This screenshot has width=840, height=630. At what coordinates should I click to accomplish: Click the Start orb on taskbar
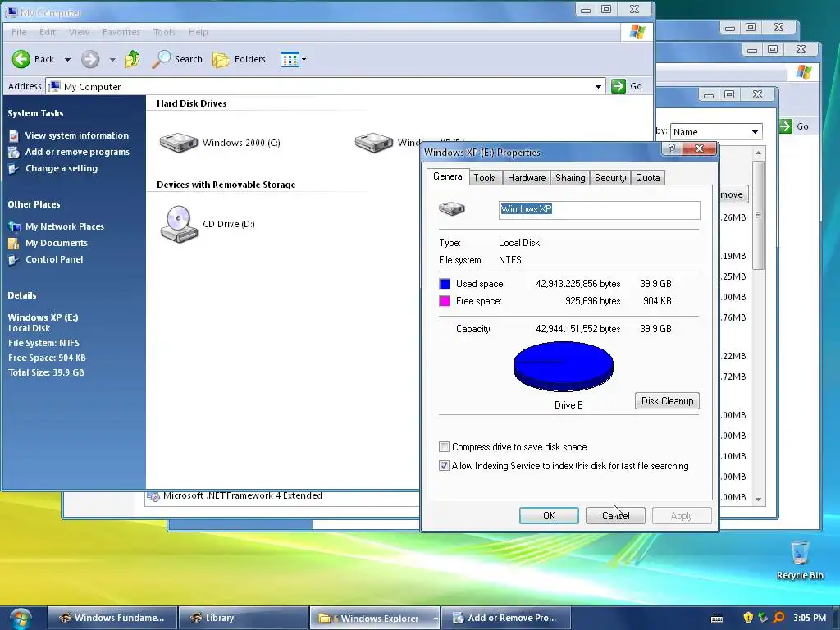click(x=21, y=619)
